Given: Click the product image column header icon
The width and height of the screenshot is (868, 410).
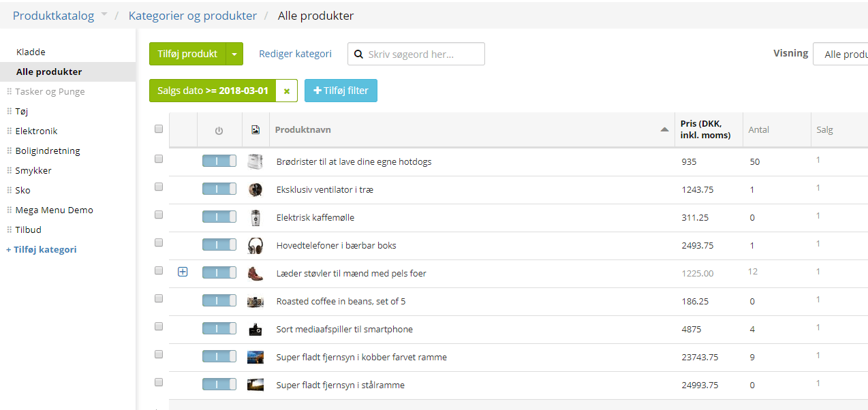Looking at the screenshot, I should click(255, 130).
